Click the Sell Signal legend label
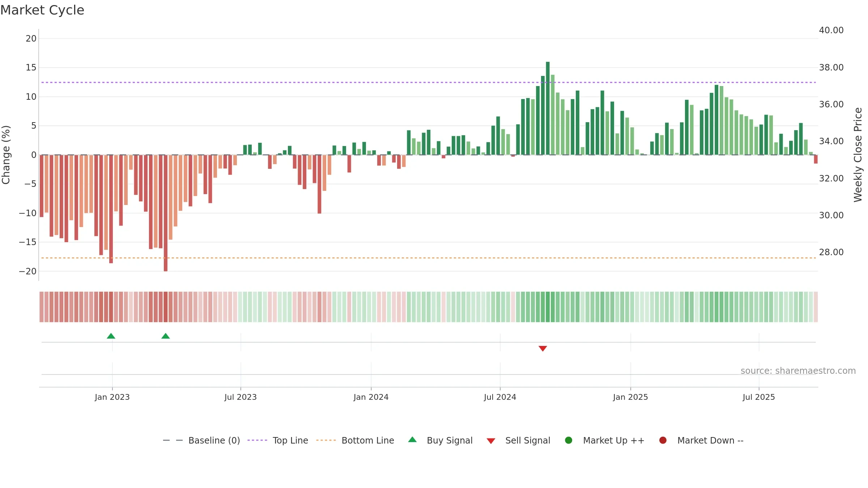Screen dimensions: 868x488 (528, 440)
